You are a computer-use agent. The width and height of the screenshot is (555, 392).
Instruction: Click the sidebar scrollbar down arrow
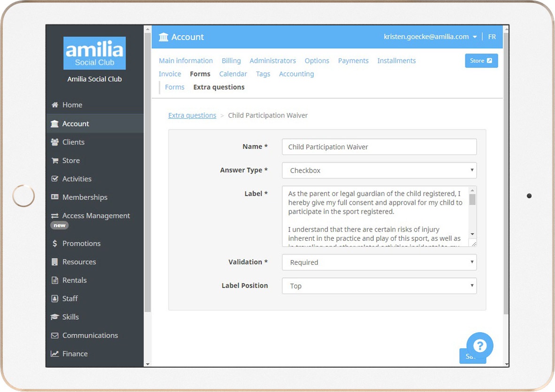[x=147, y=364]
